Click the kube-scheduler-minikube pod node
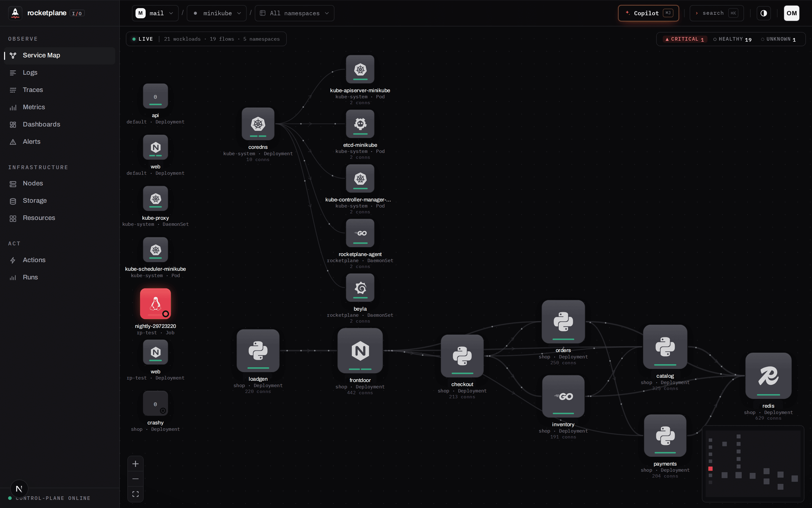 pyautogui.click(x=155, y=250)
